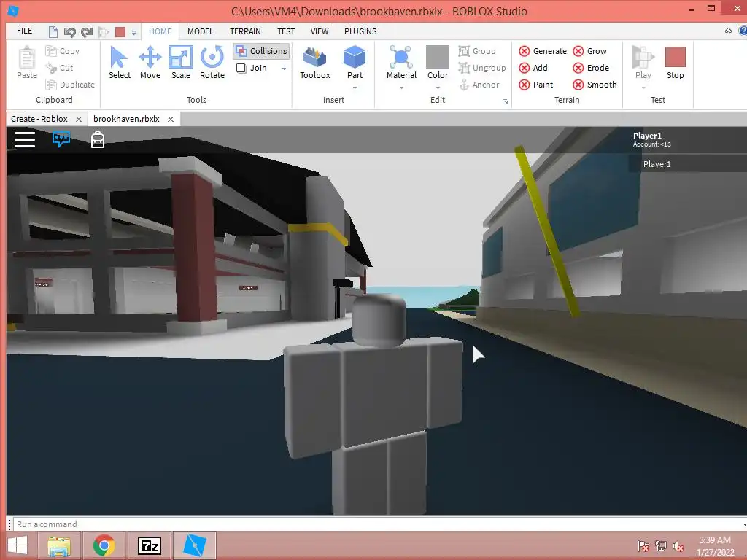The image size is (747, 560).
Task: Switch to the VIEW ribbon tab
Action: [x=320, y=31]
